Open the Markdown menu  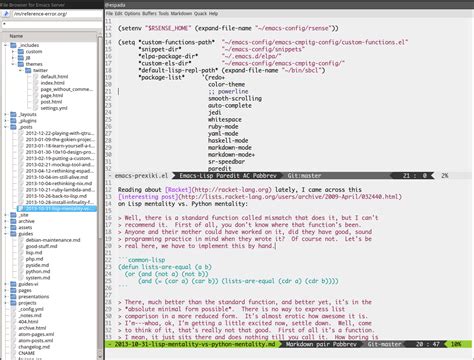[181, 13]
